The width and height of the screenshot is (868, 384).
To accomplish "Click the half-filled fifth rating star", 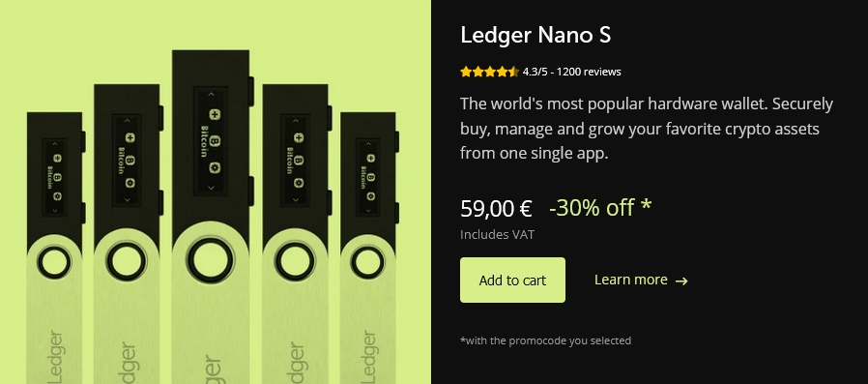I will 513,72.
